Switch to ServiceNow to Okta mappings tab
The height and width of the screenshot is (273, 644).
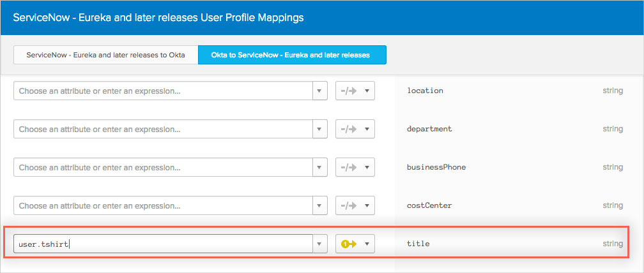point(105,55)
